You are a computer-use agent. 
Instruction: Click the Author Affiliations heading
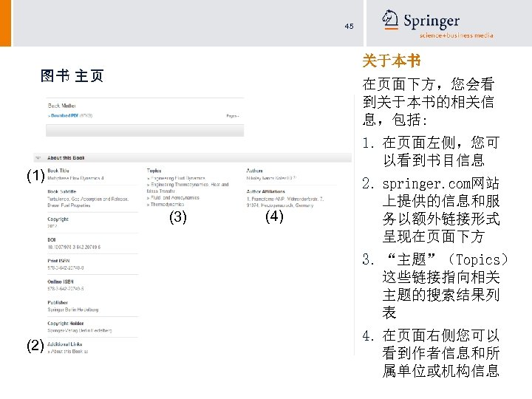tap(266, 191)
